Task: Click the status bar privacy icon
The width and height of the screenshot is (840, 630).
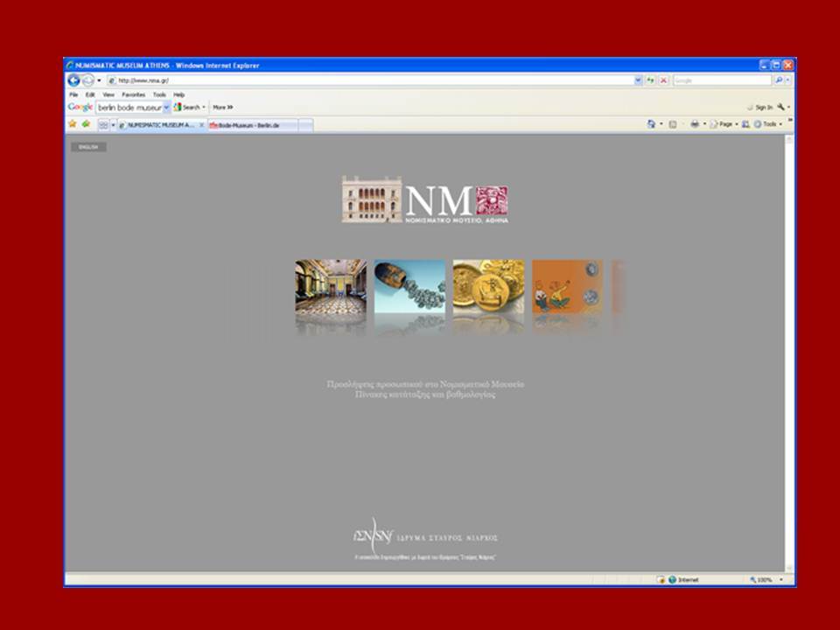Action: 661,579
